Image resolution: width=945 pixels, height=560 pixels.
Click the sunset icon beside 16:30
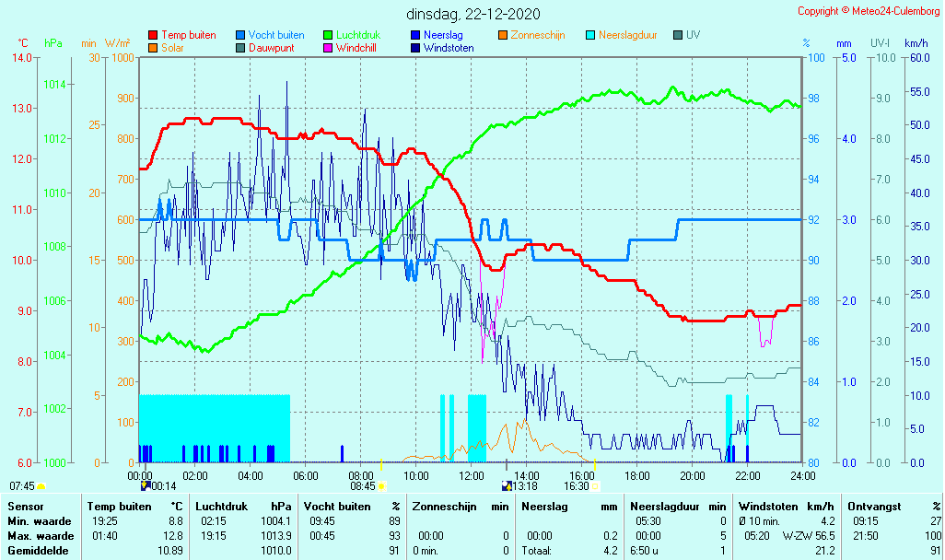tap(595, 485)
